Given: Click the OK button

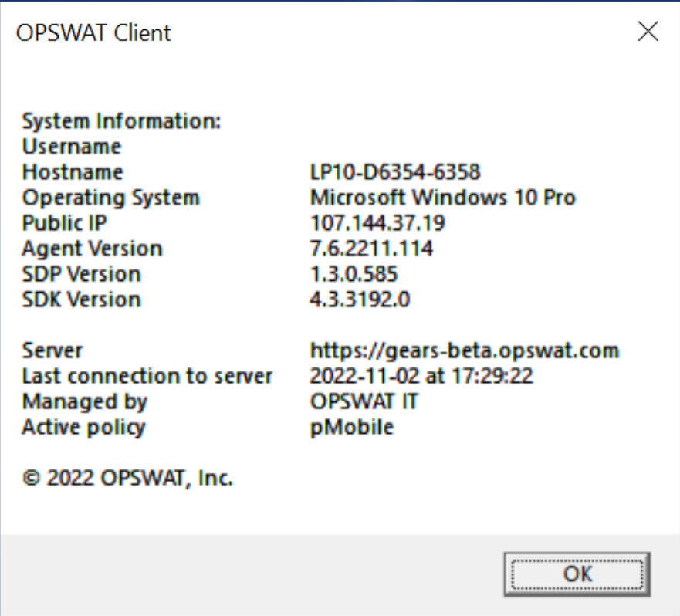Looking at the screenshot, I should (577, 574).
